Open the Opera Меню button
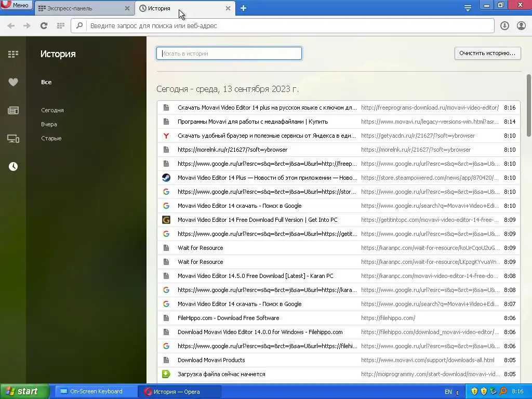The height and width of the screenshot is (399, 532). click(16, 5)
